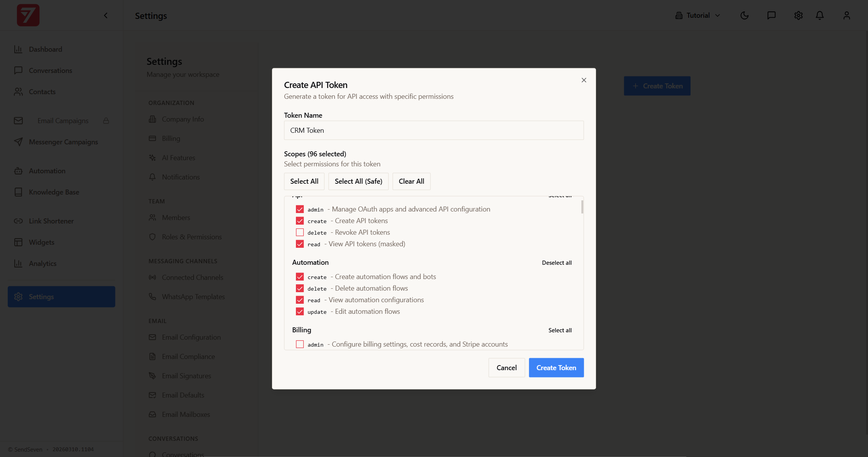Click the Dashboard bar chart icon

(18, 49)
